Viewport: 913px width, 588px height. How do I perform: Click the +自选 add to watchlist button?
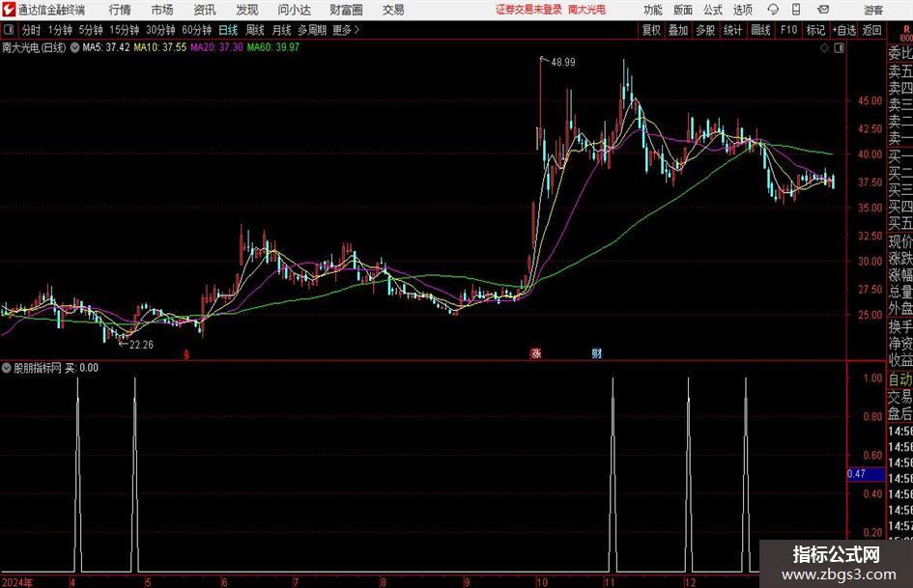pos(844,30)
